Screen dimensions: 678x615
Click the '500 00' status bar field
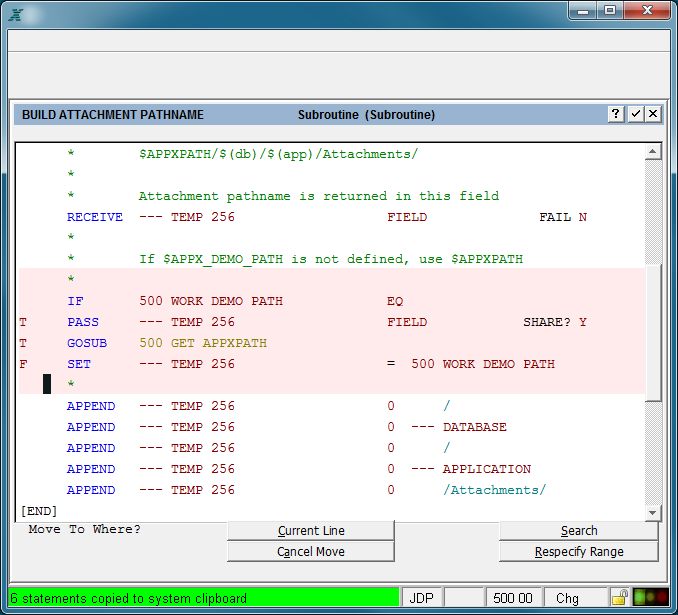coord(513,598)
